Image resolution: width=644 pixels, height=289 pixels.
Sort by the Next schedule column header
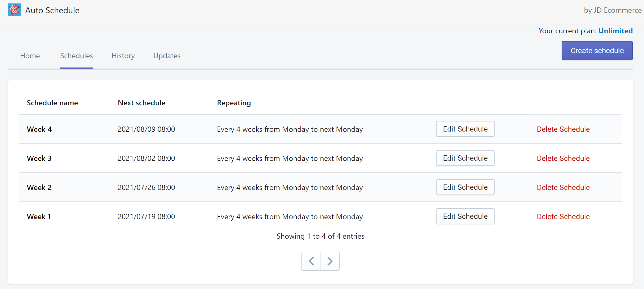(141, 103)
